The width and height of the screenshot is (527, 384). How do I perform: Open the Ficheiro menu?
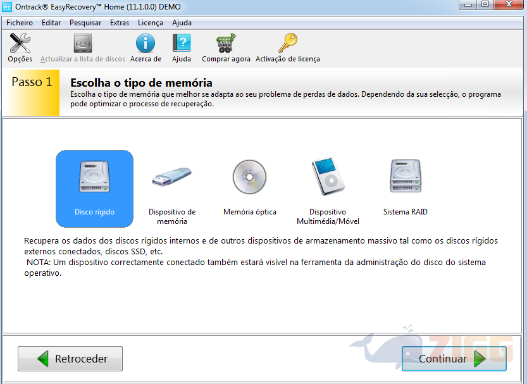[x=19, y=23]
